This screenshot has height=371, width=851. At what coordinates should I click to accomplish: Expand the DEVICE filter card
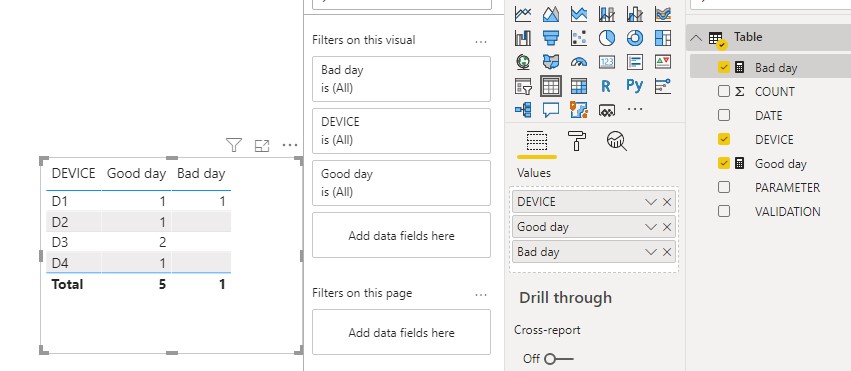[401, 131]
